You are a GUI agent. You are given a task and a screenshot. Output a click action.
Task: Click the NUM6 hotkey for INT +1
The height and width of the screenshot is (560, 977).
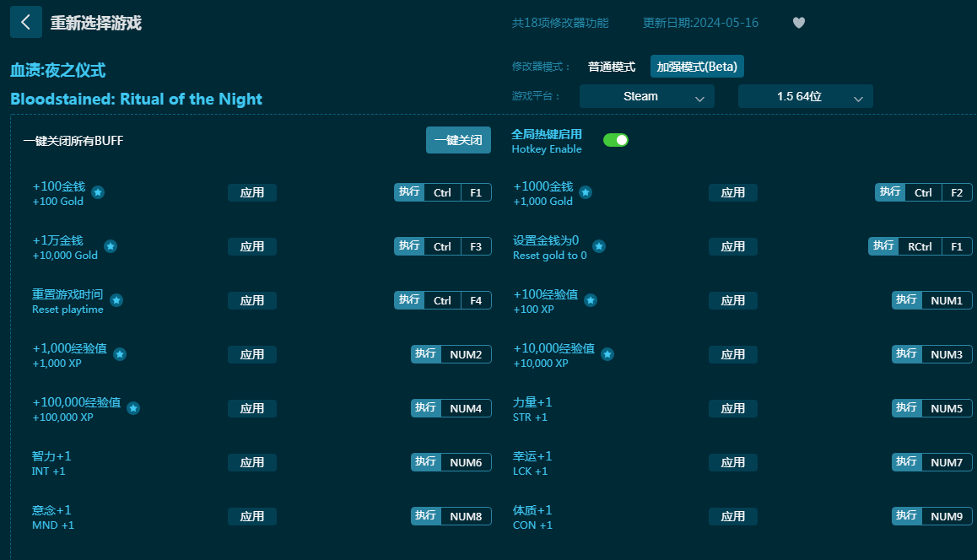pyautogui.click(x=451, y=463)
